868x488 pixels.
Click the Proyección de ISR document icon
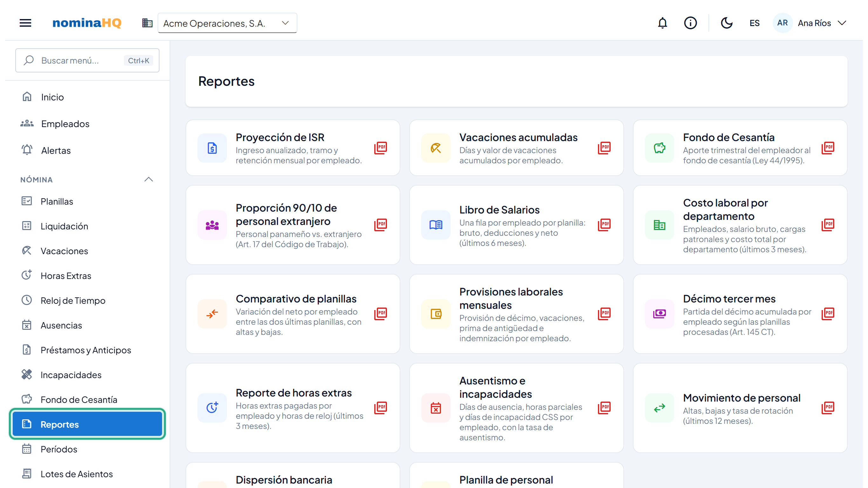[x=212, y=148]
